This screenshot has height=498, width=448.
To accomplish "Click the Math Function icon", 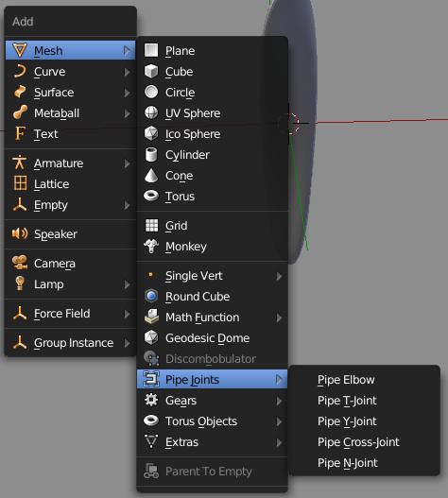I will [151, 317].
